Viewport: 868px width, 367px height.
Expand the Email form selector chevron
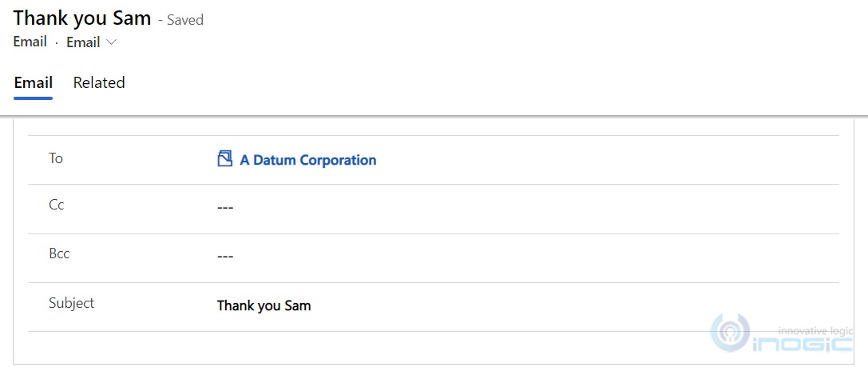112,42
